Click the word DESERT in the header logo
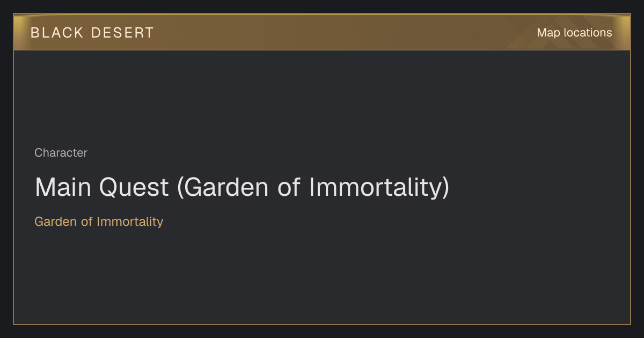Screen dimensions: 644x338 (x=123, y=33)
